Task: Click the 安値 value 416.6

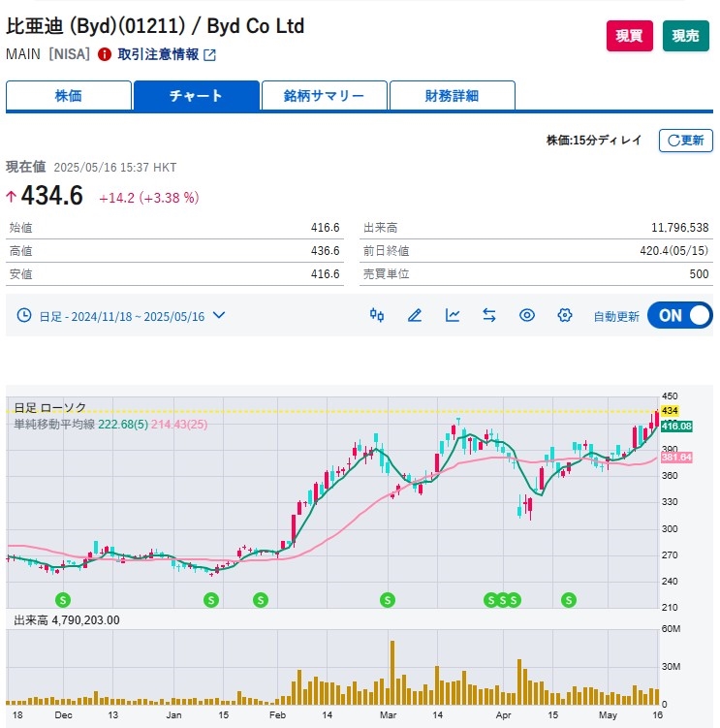Action: pyautogui.click(x=325, y=274)
